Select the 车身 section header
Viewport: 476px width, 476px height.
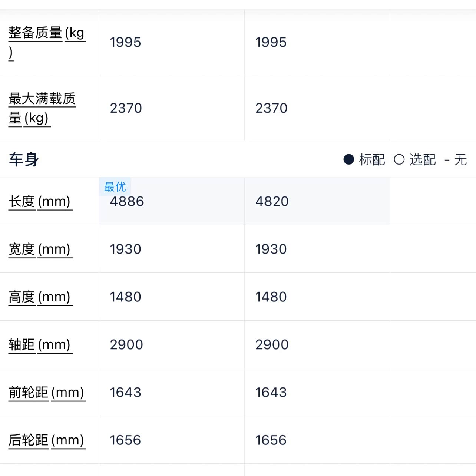click(x=24, y=159)
